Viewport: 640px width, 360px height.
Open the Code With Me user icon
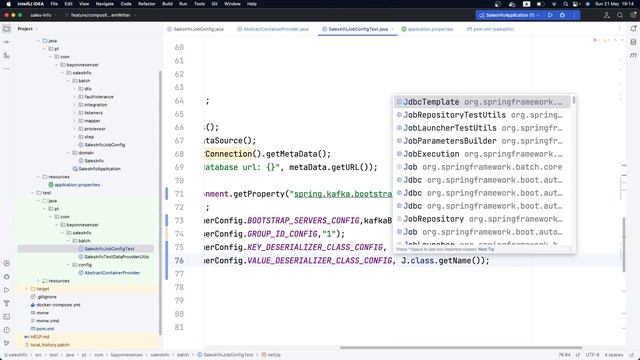pos(607,15)
